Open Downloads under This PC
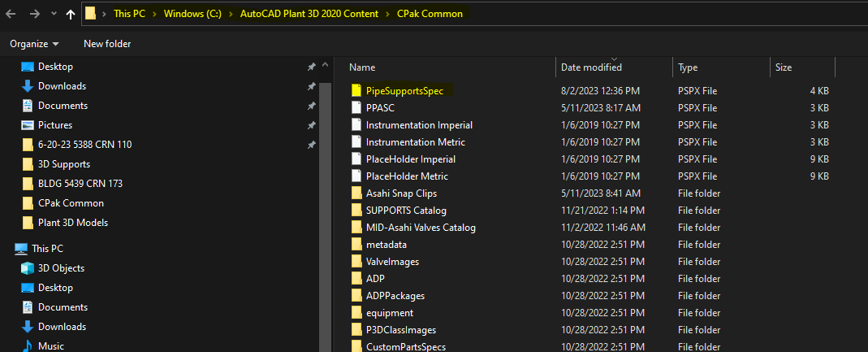Image resolution: width=868 pixels, height=352 pixels. pyautogui.click(x=62, y=327)
